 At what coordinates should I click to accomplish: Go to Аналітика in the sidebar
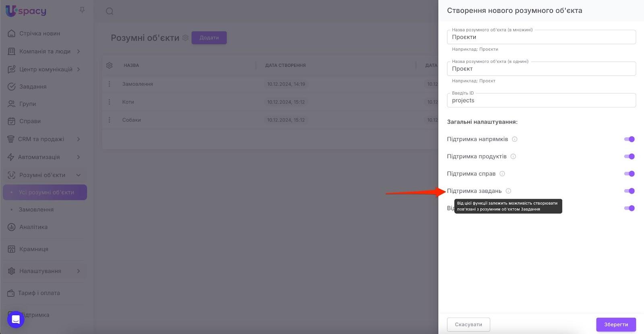[33, 227]
